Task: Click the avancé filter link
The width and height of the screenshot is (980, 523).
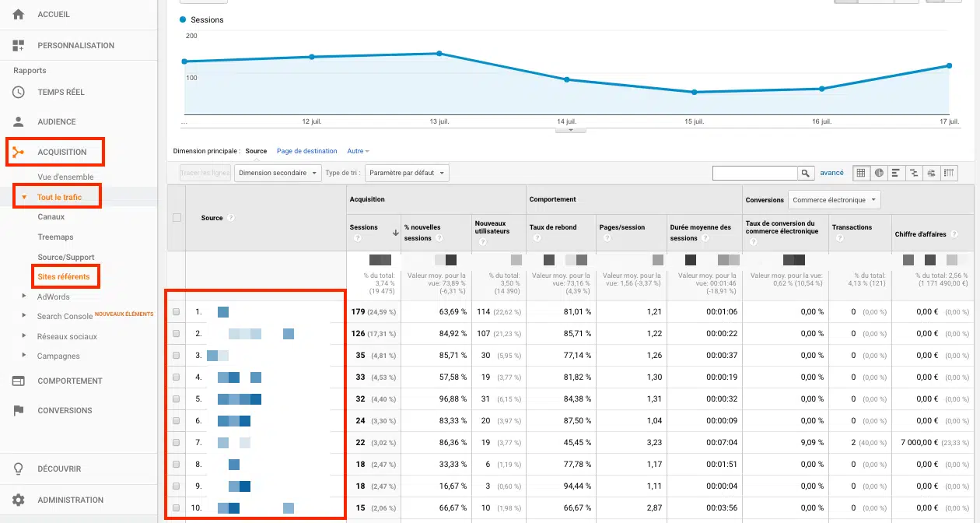Action: coord(831,173)
